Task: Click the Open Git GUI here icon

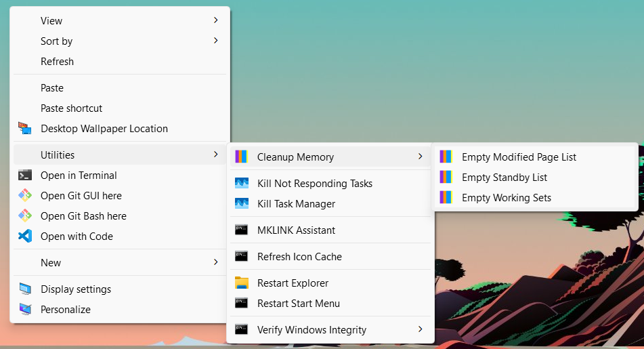Action: coord(25,196)
